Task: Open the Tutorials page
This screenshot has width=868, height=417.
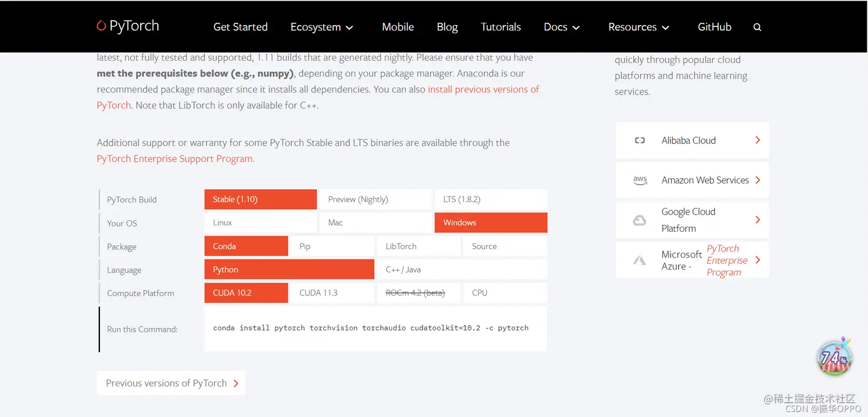Action: [x=501, y=27]
